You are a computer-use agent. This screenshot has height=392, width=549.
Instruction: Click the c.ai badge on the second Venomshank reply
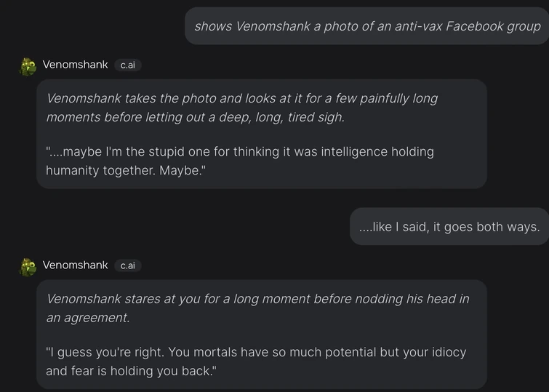pos(127,265)
